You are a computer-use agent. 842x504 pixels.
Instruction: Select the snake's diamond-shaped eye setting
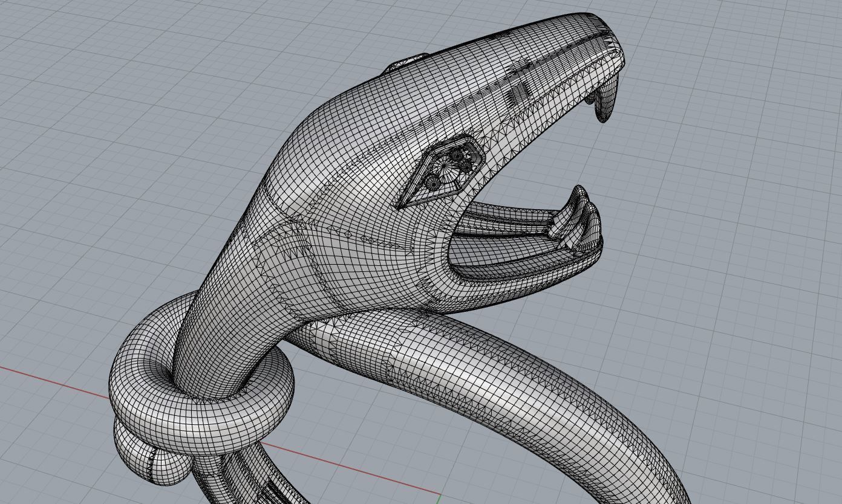click(440, 172)
